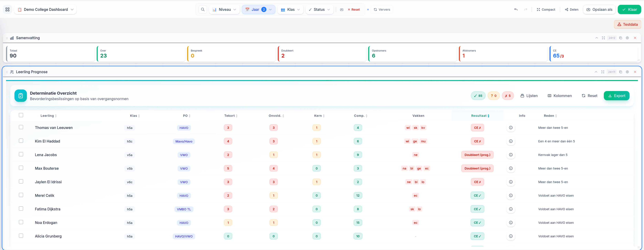Open the Demo College Dashboard selector

pyautogui.click(x=46, y=9)
